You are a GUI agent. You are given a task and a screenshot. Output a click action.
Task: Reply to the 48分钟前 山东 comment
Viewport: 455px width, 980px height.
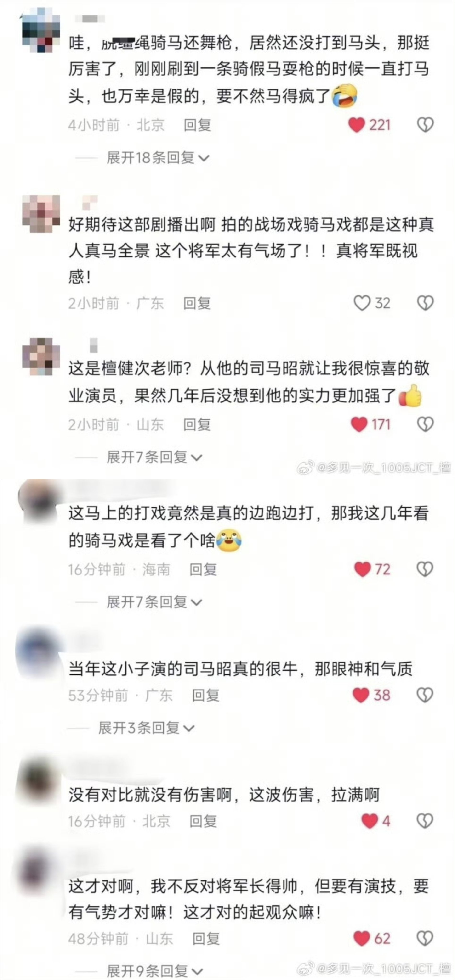[x=206, y=939]
